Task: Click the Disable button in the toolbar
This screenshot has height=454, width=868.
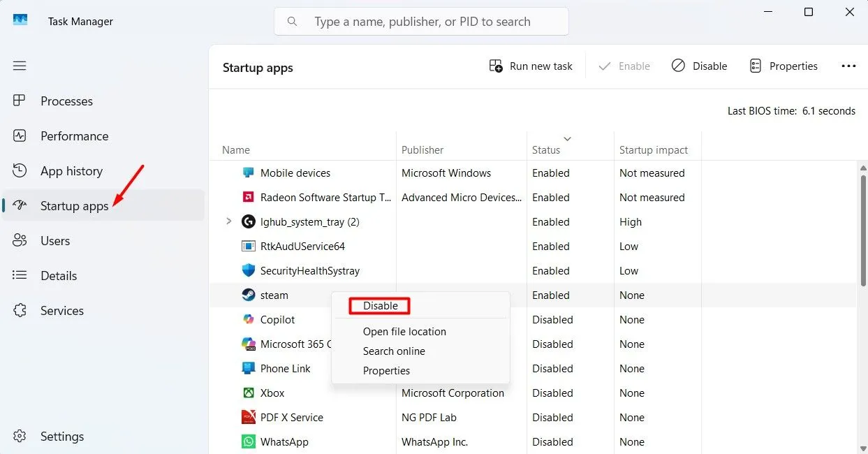Action: pyautogui.click(x=700, y=66)
